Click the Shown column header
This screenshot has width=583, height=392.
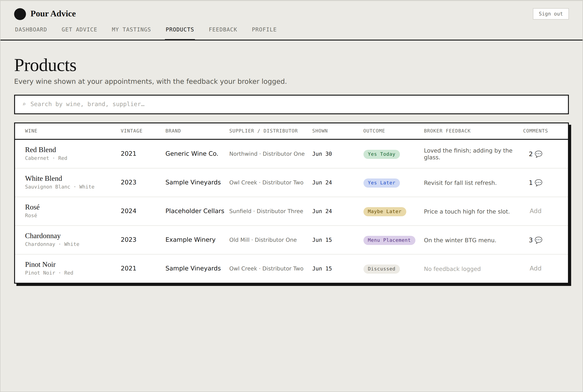pos(320,131)
